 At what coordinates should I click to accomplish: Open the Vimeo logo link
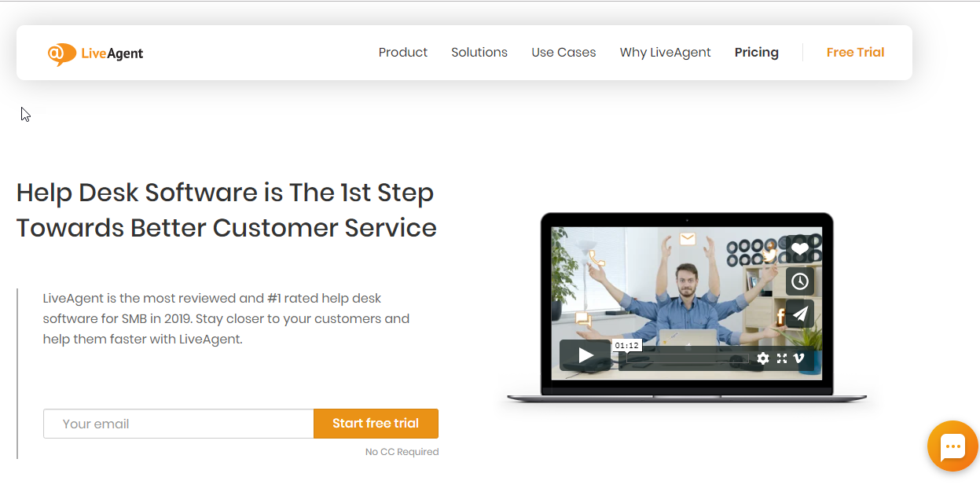click(799, 358)
